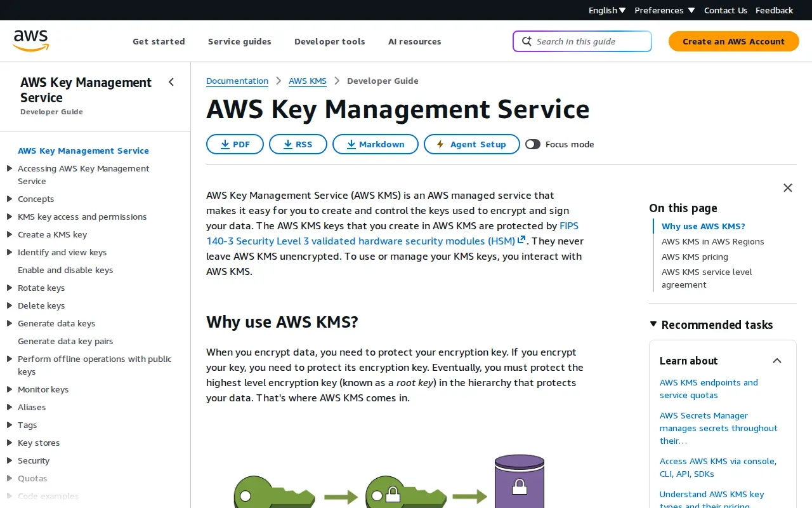Select Enable and disable keys in sidebar
The image size is (812, 508).
click(x=65, y=270)
